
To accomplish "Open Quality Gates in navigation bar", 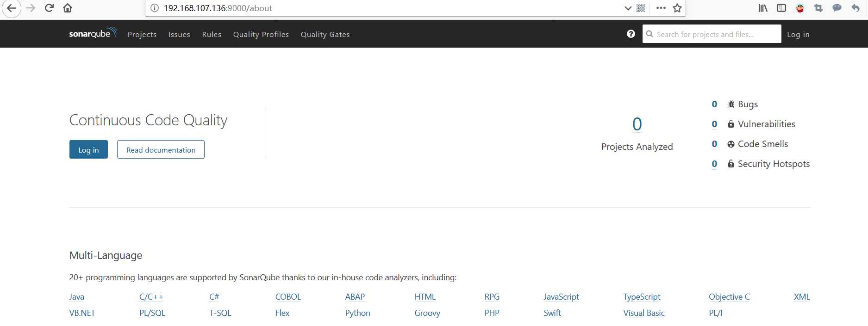I will pos(325,34).
